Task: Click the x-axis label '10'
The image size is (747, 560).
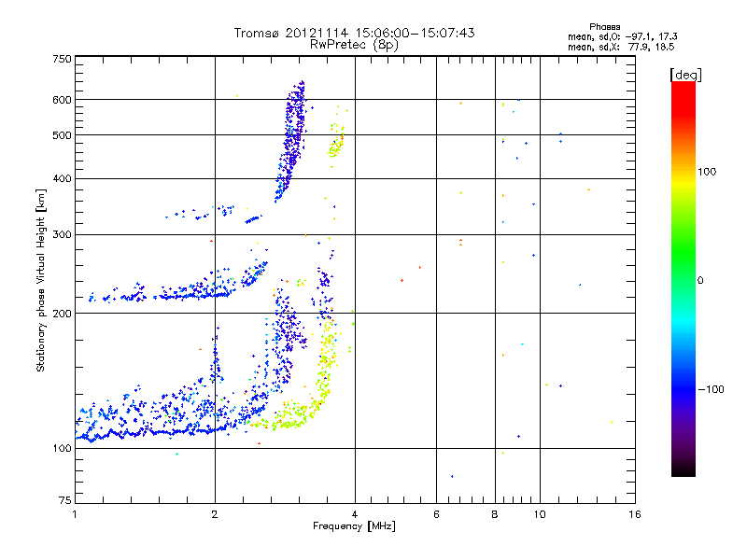Action: [x=540, y=514]
